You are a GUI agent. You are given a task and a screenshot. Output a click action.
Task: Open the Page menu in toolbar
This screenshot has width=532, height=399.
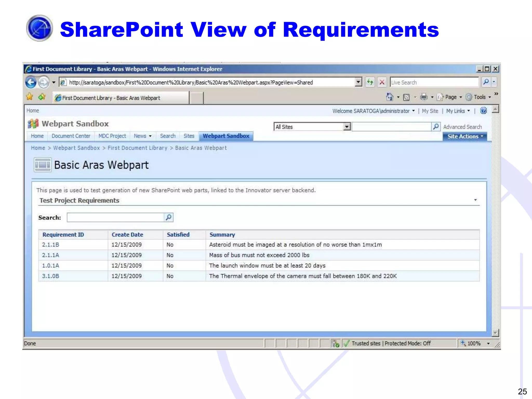450,97
